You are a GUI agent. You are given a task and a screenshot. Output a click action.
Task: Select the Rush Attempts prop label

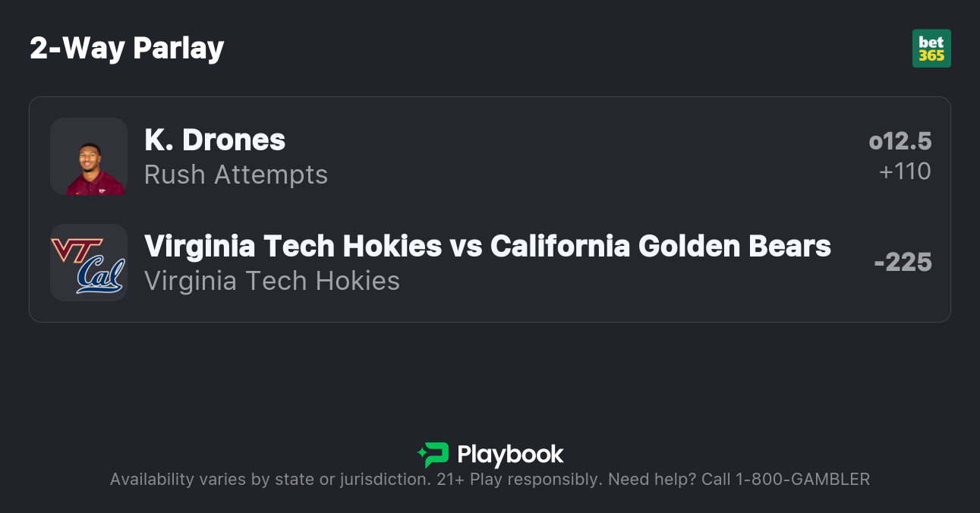point(236,175)
